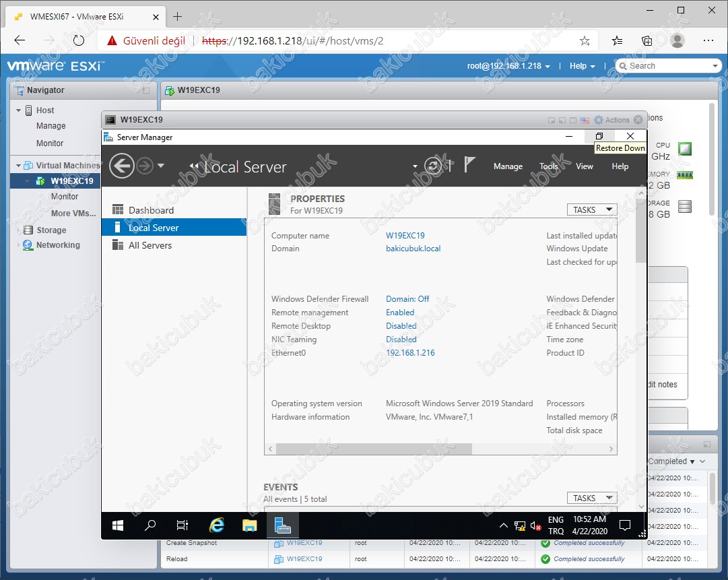Viewport: 728px width, 580px height.
Task: Refresh the Server Manager view
Action: point(433,166)
